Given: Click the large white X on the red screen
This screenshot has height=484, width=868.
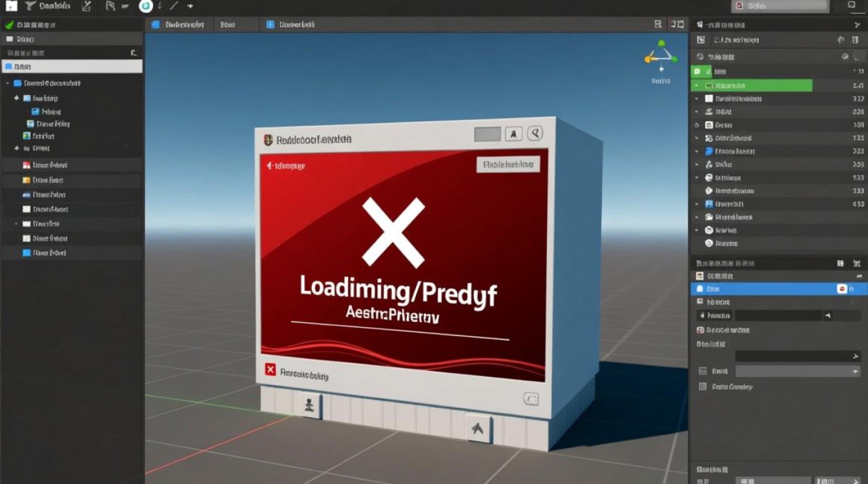Looking at the screenshot, I should pos(393,232).
